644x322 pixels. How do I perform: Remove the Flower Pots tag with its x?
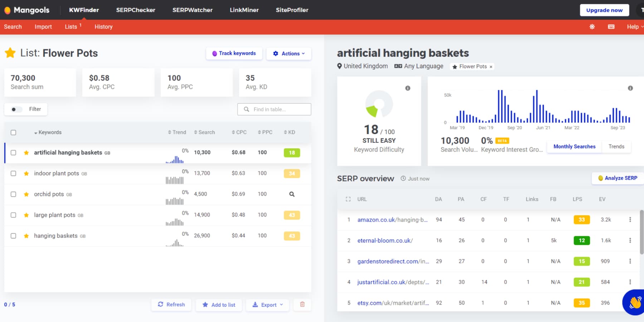click(491, 67)
